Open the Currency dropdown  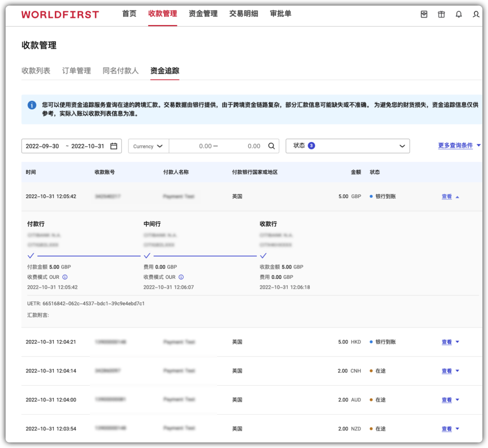[x=148, y=146]
